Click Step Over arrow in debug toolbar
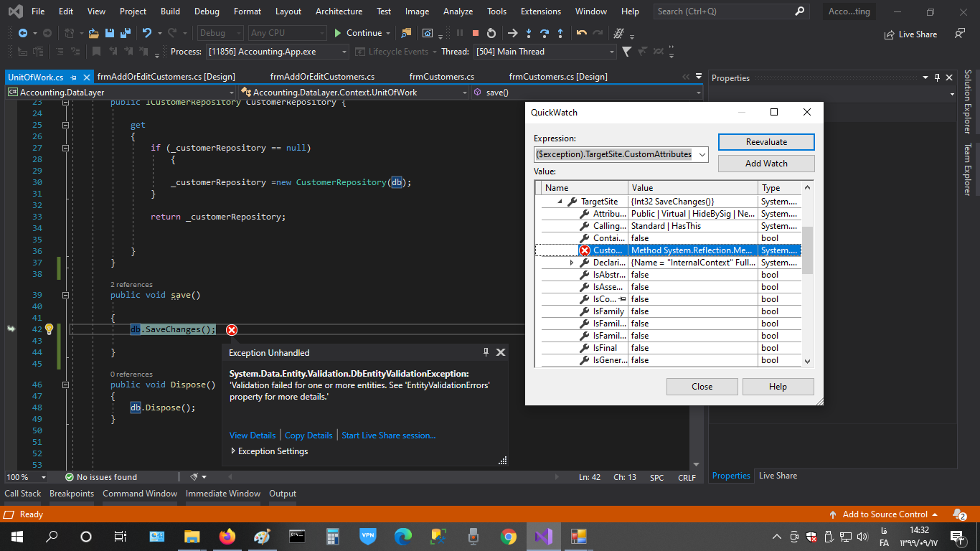 coord(545,33)
